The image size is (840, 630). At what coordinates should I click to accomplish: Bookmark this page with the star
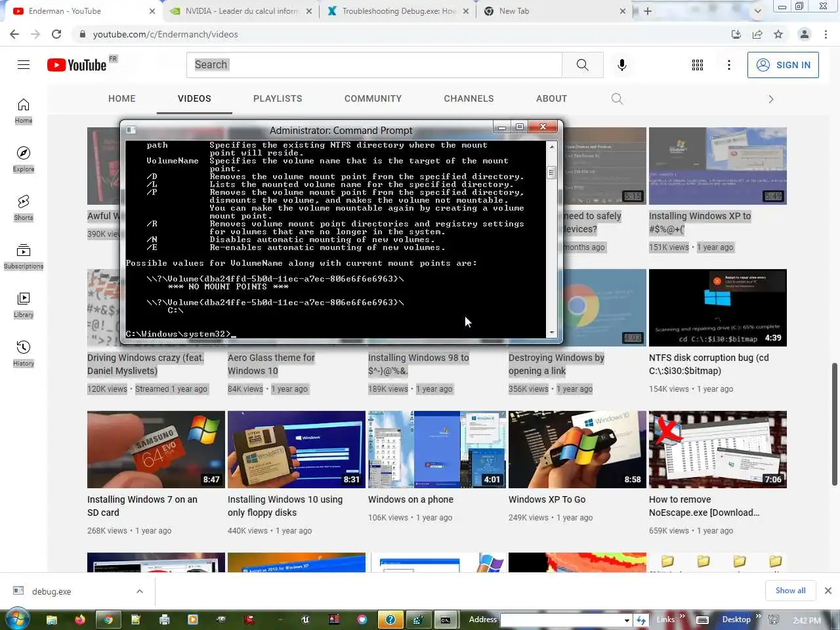coord(778,34)
